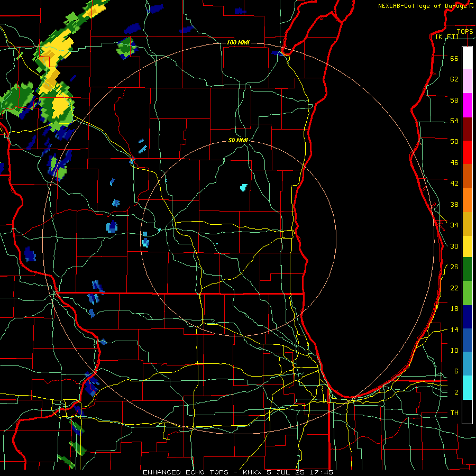Click the legend value '62'
The image size is (476, 476).
coord(454,79)
